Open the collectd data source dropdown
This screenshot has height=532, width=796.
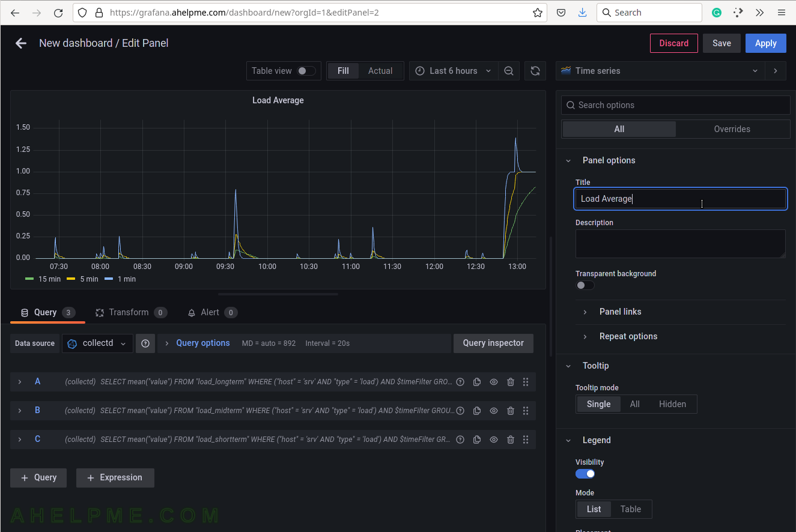98,343
